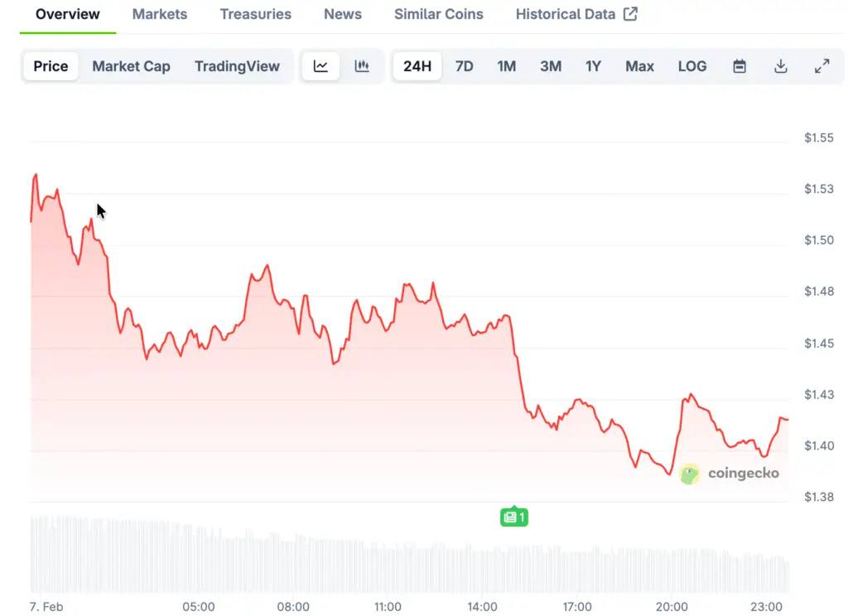Image resolution: width=848 pixels, height=616 pixels.
Task: Click the CoinGecko gecko logo
Action: click(690, 474)
